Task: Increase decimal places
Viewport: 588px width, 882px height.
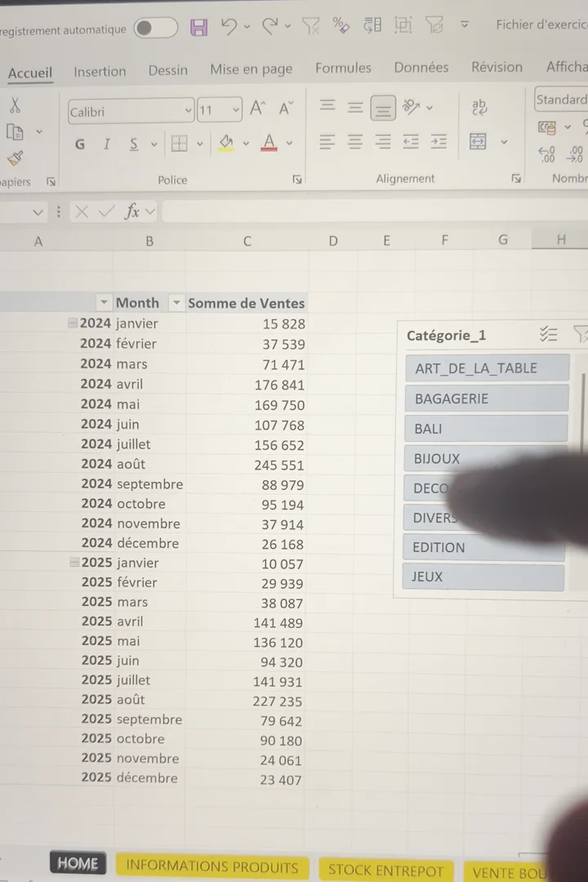Action: pyautogui.click(x=546, y=154)
